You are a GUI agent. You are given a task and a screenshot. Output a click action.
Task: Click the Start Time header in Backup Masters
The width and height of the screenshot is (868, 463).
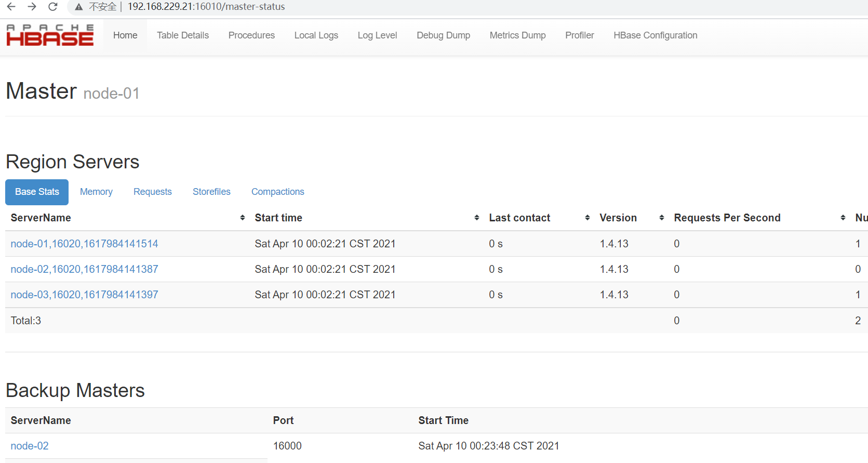pyautogui.click(x=444, y=420)
